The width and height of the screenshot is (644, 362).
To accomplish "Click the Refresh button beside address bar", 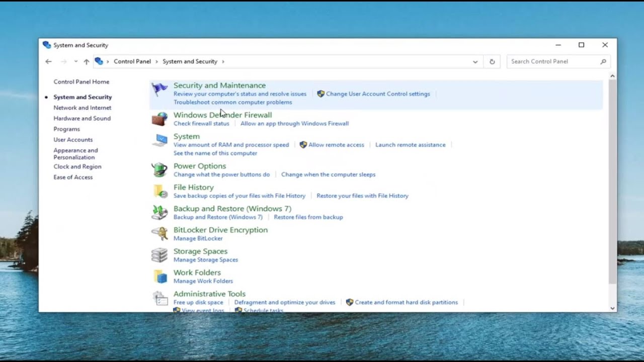I will click(492, 61).
